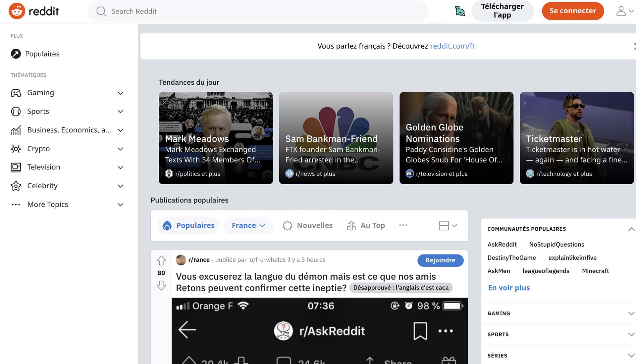Open the France region dropdown
The height and width of the screenshot is (364, 636).
(x=248, y=226)
